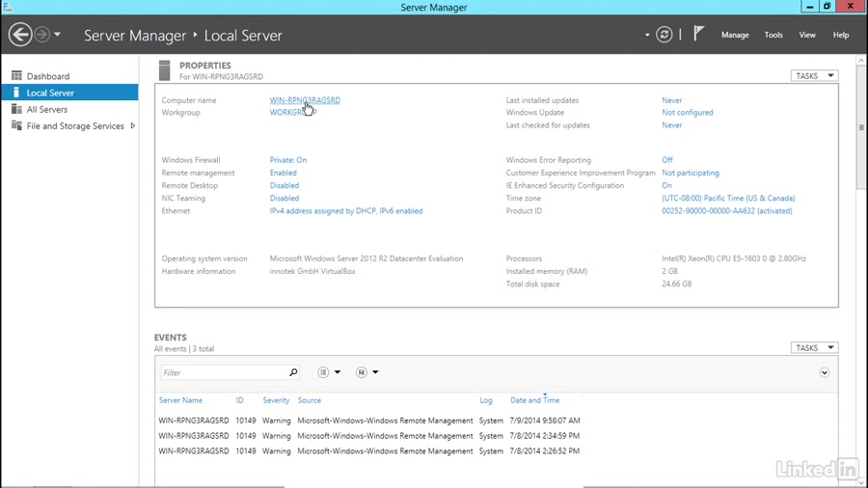Click the Server Manager title bar icon
868x488 pixels.
pos(8,7)
